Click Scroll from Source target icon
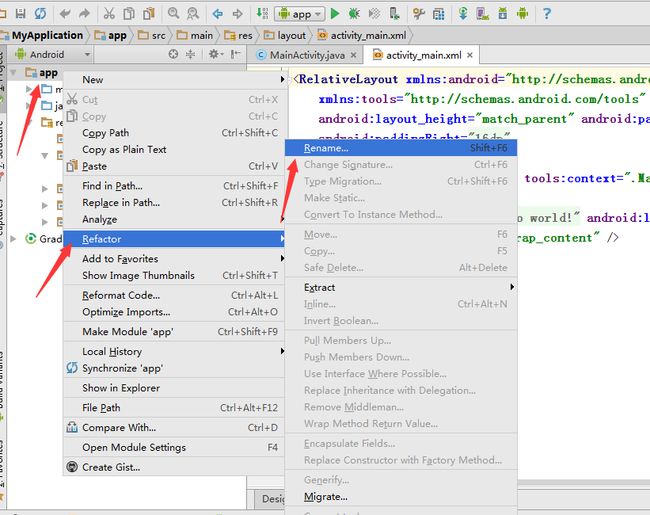650x515 pixels. (x=173, y=54)
